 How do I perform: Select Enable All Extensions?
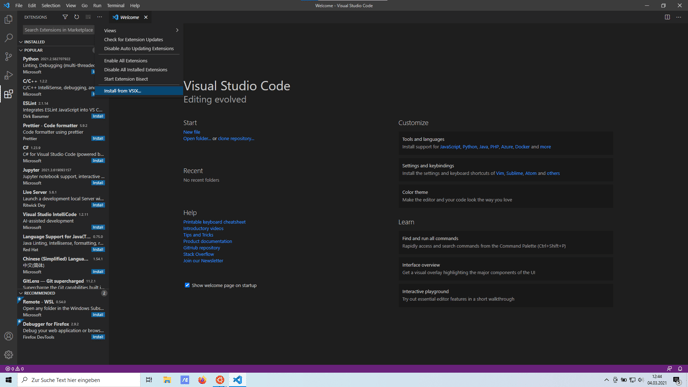coord(140,61)
